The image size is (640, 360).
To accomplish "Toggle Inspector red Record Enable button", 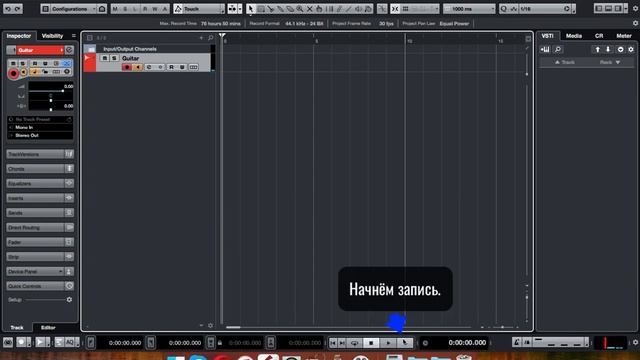I will pos(13,74).
